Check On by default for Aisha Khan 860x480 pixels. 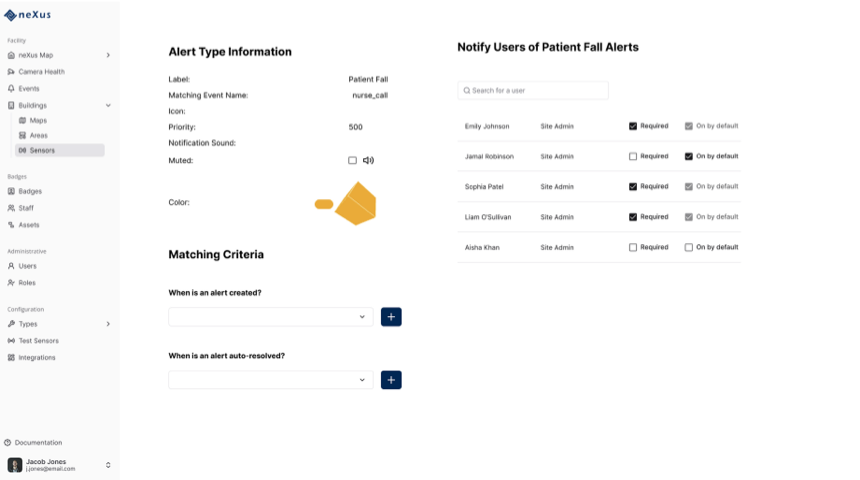click(x=689, y=247)
